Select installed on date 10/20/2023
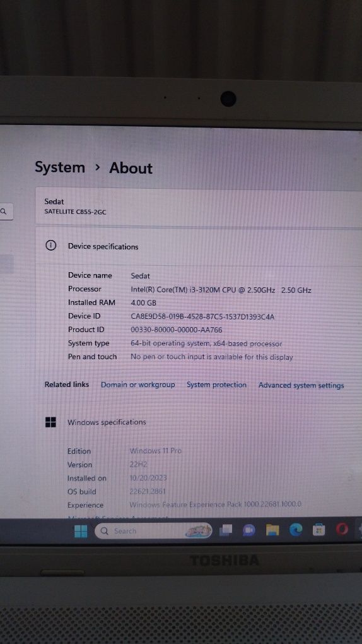 (x=148, y=478)
